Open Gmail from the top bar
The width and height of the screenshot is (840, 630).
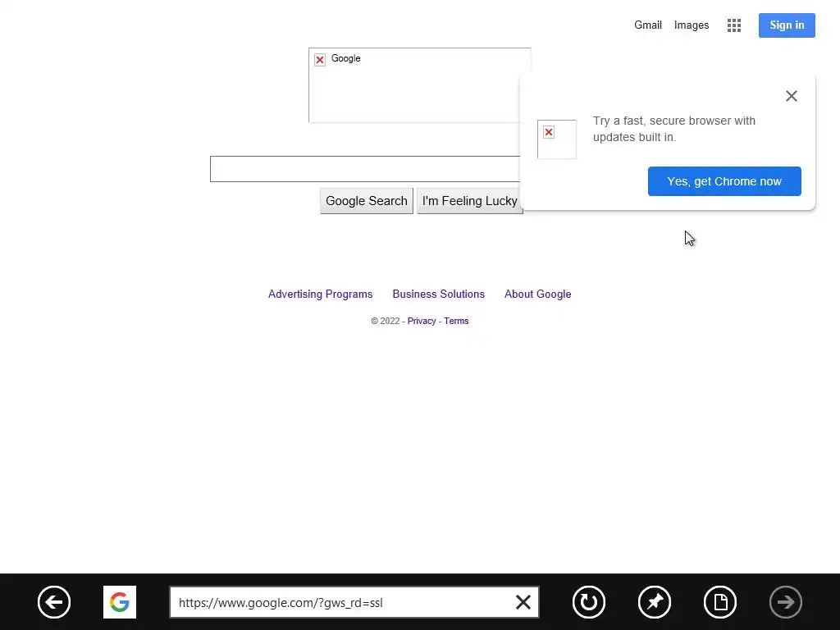[x=648, y=25]
